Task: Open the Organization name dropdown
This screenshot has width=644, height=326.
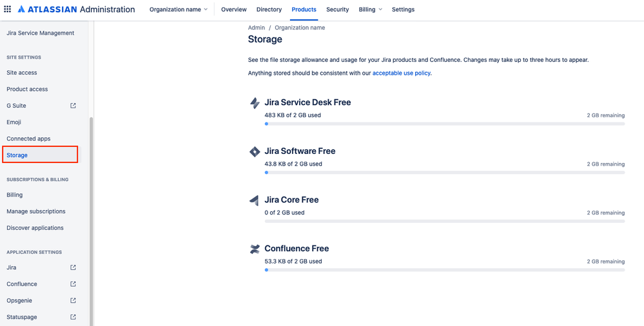Action: (179, 10)
